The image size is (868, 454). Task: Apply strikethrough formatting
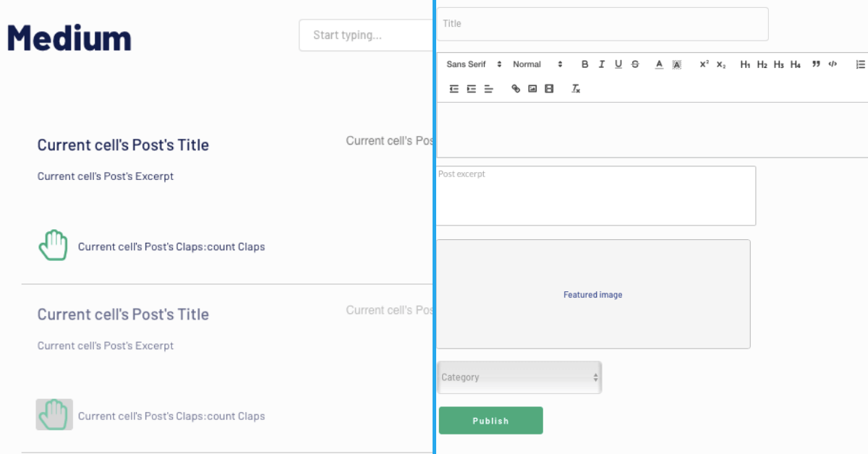pyautogui.click(x=635, y=64)
